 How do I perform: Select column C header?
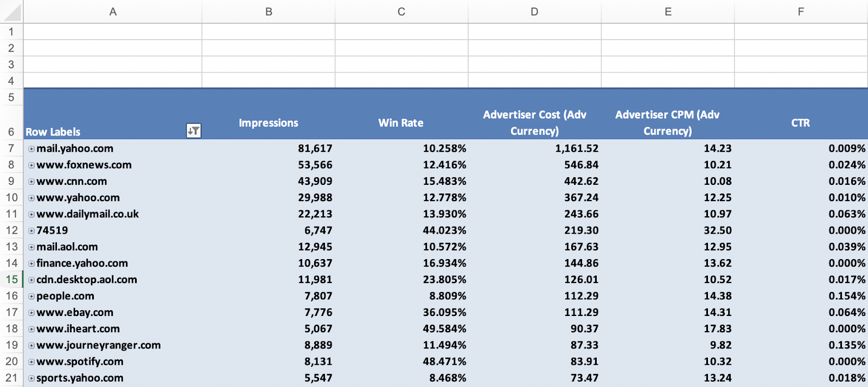pos(401,11)
